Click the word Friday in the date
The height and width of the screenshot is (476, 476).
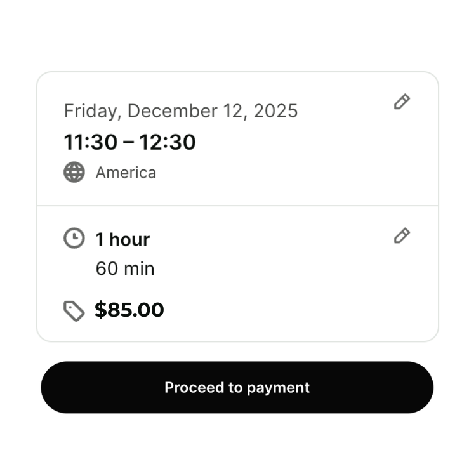click(91, 111)
